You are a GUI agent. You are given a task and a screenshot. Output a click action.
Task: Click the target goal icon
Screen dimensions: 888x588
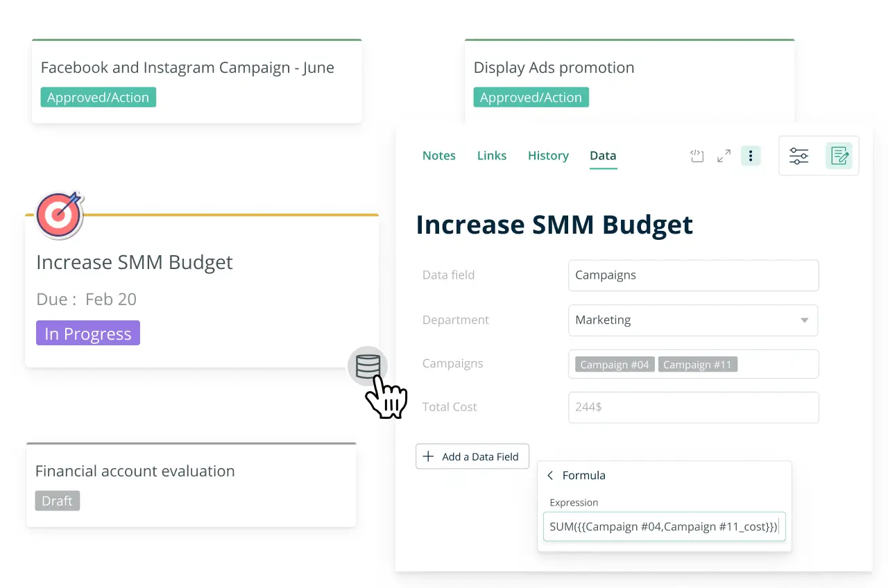[60, 215]
